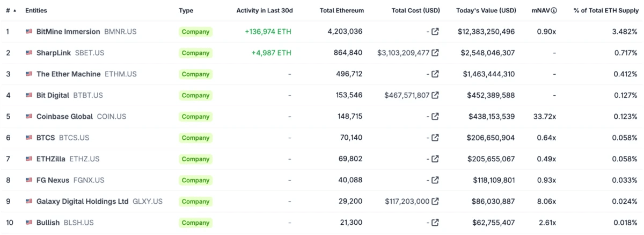Click the Activity in Last 30d header

point(265,10)
